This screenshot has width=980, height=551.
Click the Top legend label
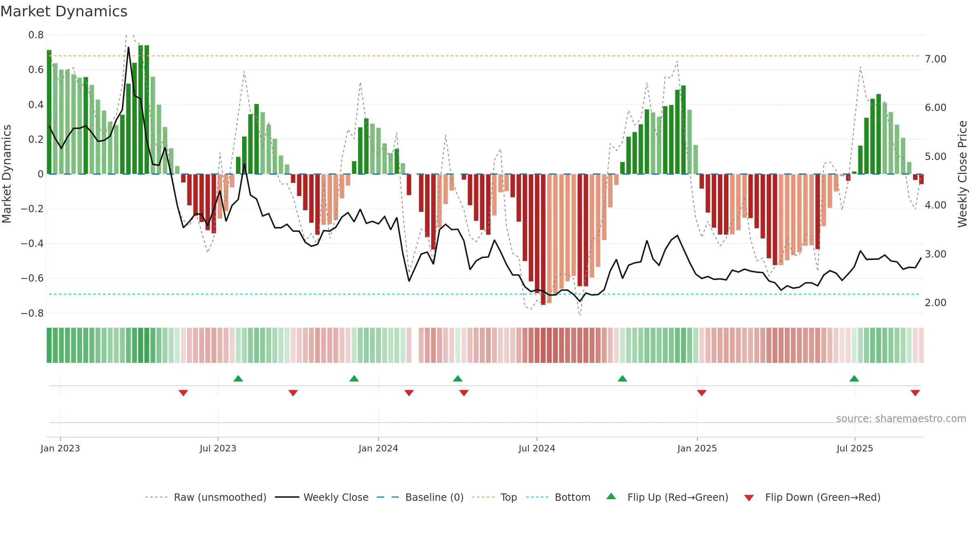pos(508,497)
